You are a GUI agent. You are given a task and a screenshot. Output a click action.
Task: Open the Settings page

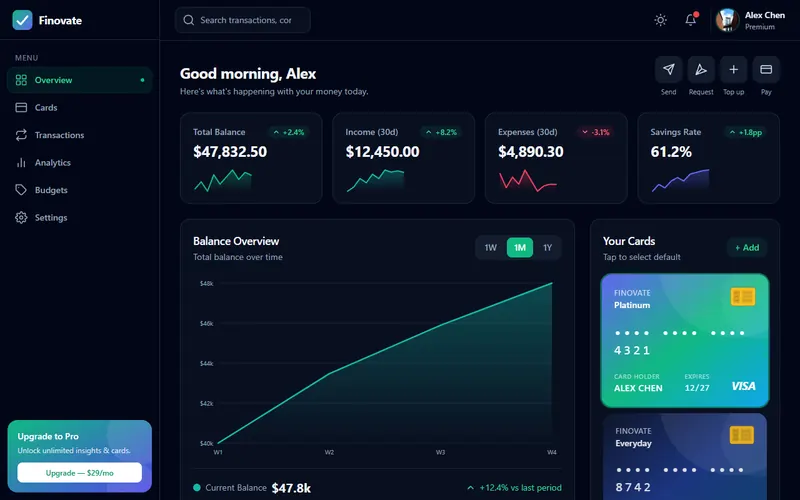80,217
